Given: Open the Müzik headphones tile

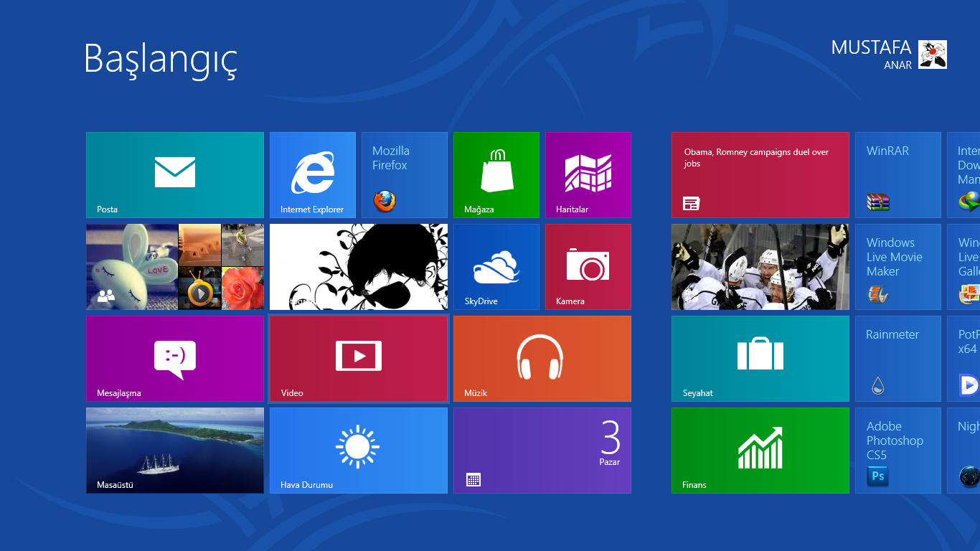Looking at the screenshot, I should (542, 359).
